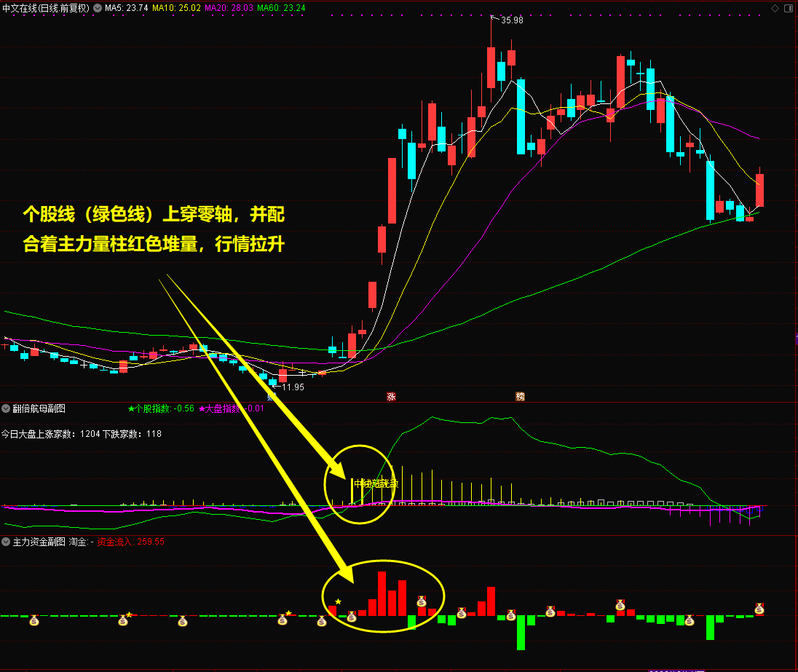Screen dimensions: 798x672
Task: Select the 主力资金副图 panel title
Action: point(41,542)
